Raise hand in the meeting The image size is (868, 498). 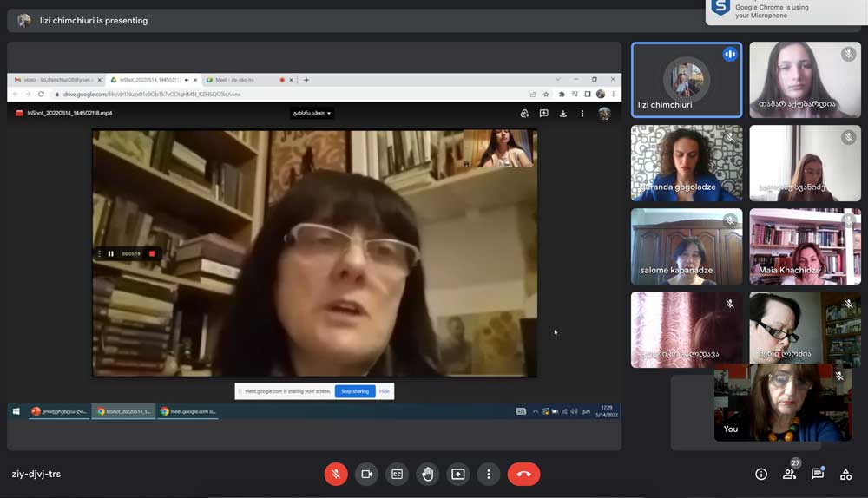[x=427, y=474]
